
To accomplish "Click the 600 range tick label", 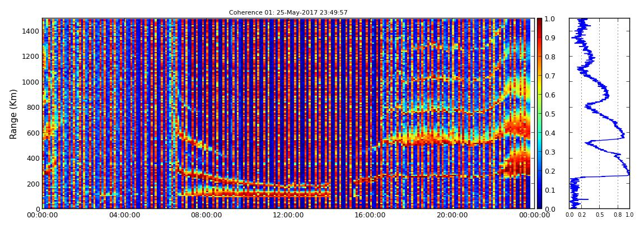I will (x=32, y=133).
